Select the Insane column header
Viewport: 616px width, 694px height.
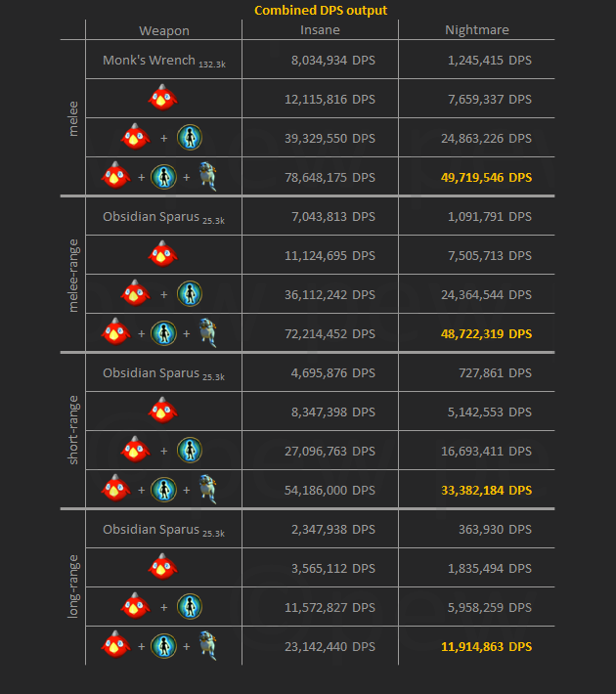321,30
